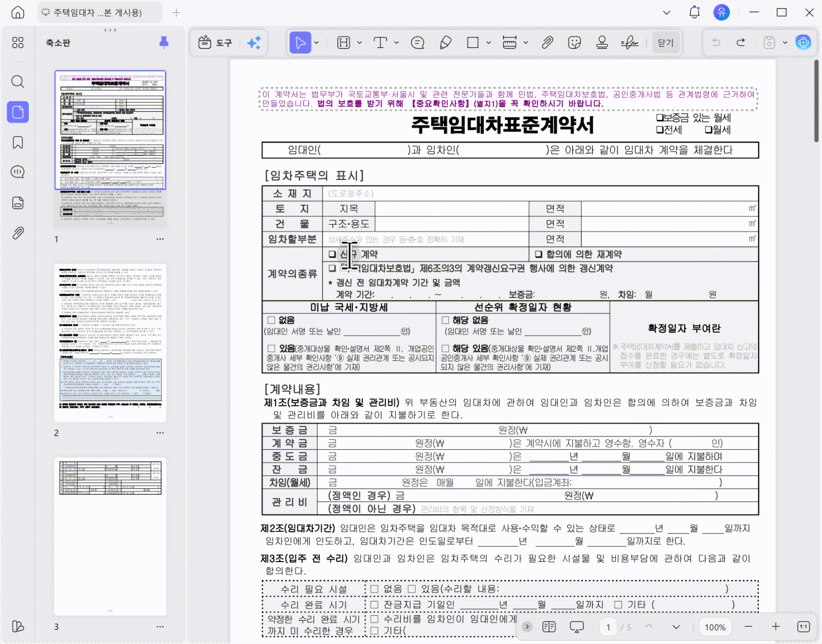Select the pen marker tool
The height and width of the screenshot is (644, 822).
[x=445, y=42]
